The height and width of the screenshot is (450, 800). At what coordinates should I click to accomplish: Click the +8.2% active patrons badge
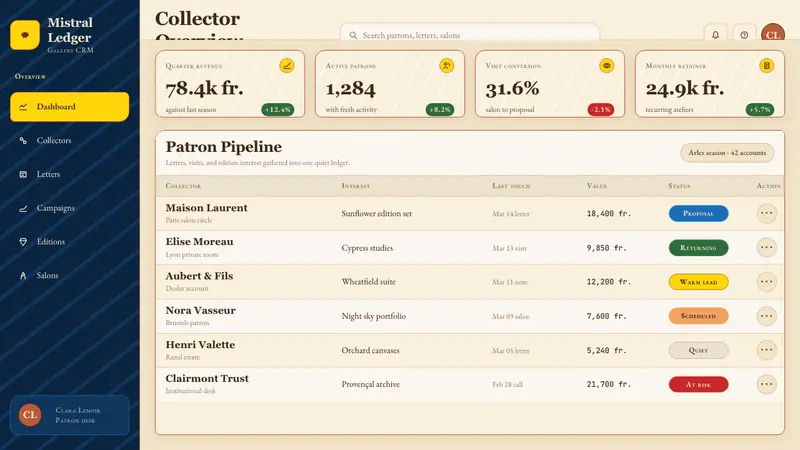coord(440,110)
